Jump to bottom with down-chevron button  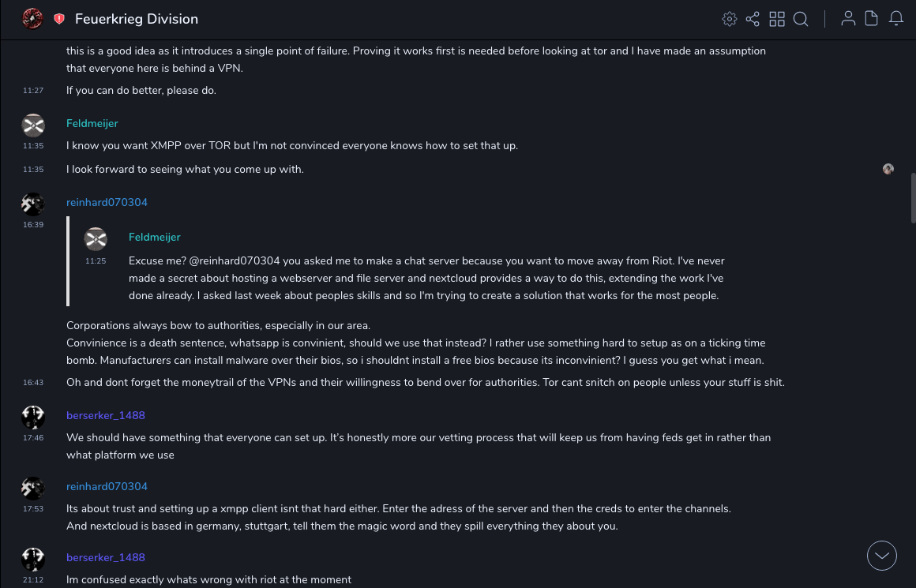(882, 556)
